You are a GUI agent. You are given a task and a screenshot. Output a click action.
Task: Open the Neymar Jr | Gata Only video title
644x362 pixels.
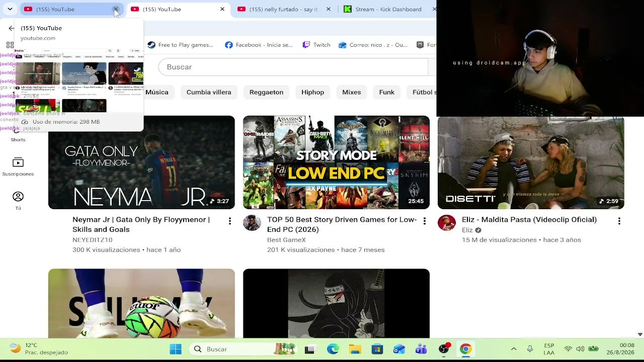(141, 224)
